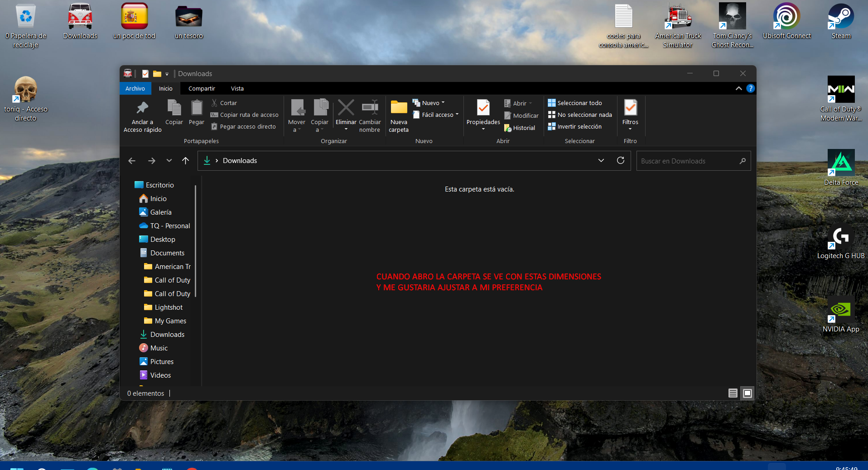Select Inicio in navigation pane
The width and height of the screenshot is (868, 470).
tap(153, 199)
